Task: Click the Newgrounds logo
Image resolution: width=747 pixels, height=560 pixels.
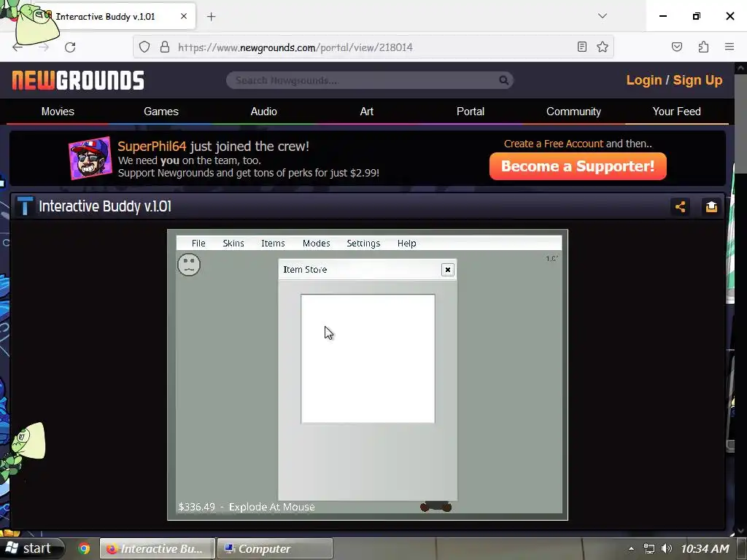Action: (78, 80)
